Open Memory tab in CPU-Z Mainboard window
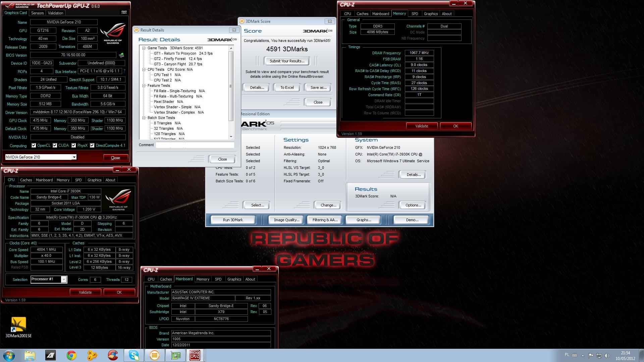Screen dimensions: 644x362 (x=203, y=279)
